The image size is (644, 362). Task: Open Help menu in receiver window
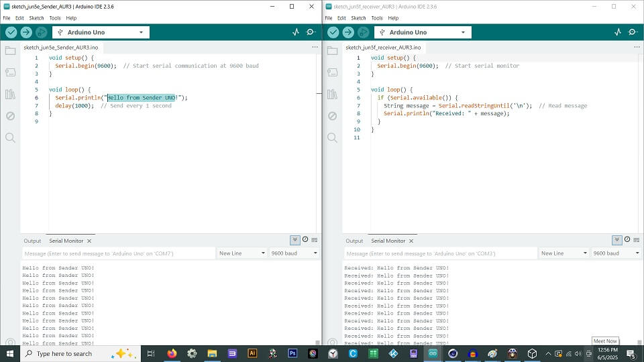coord(394,18)
